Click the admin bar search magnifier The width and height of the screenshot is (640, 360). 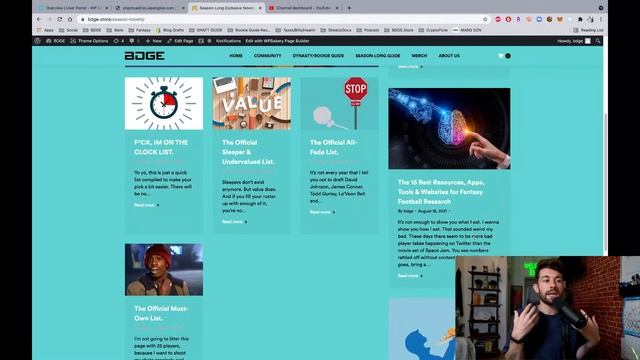click(x=598, y=41)
